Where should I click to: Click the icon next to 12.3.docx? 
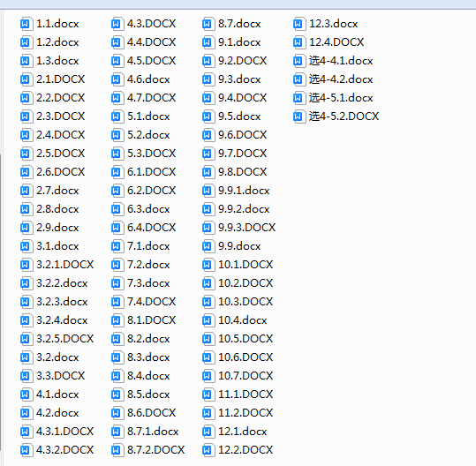coord(299,24)
